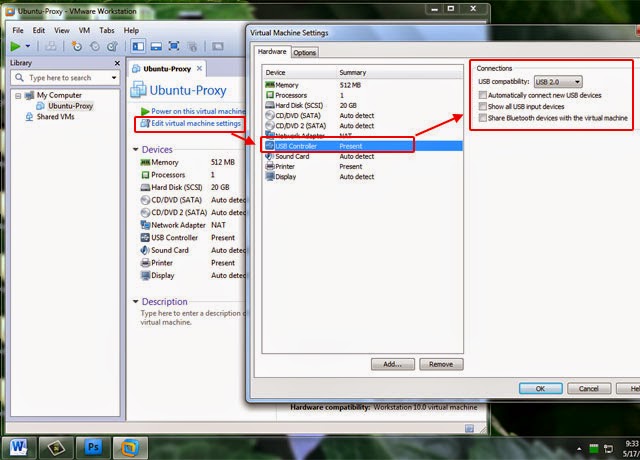Open the VM menu
640x460 pixels.
pyautogui.click(x=84, y=31)
